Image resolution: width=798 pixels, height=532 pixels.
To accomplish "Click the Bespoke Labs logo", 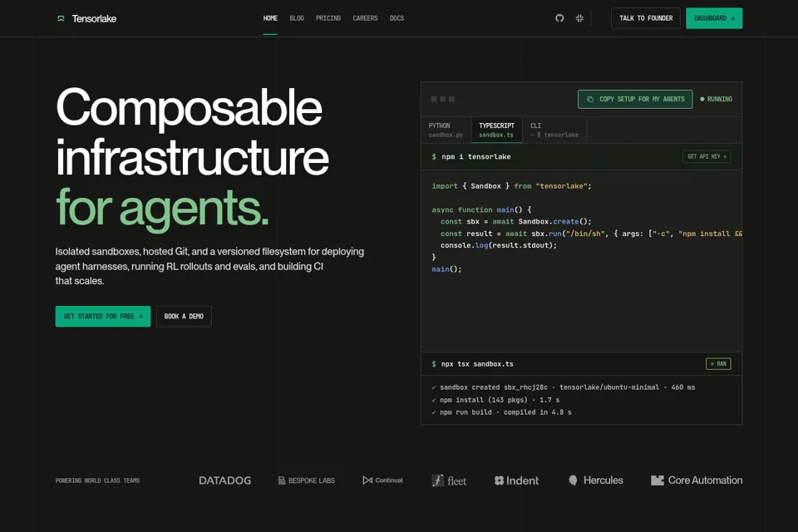I will (x=307, y=480).
